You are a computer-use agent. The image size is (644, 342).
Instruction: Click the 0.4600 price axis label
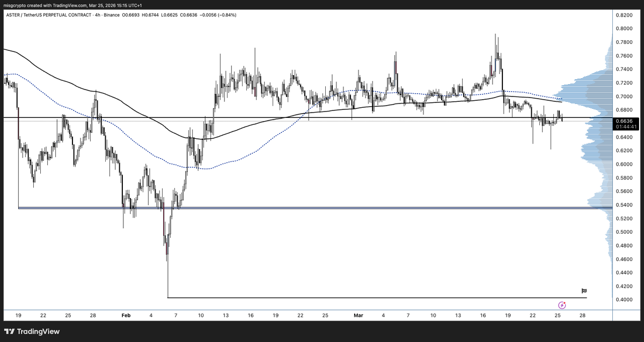[624, 259]
